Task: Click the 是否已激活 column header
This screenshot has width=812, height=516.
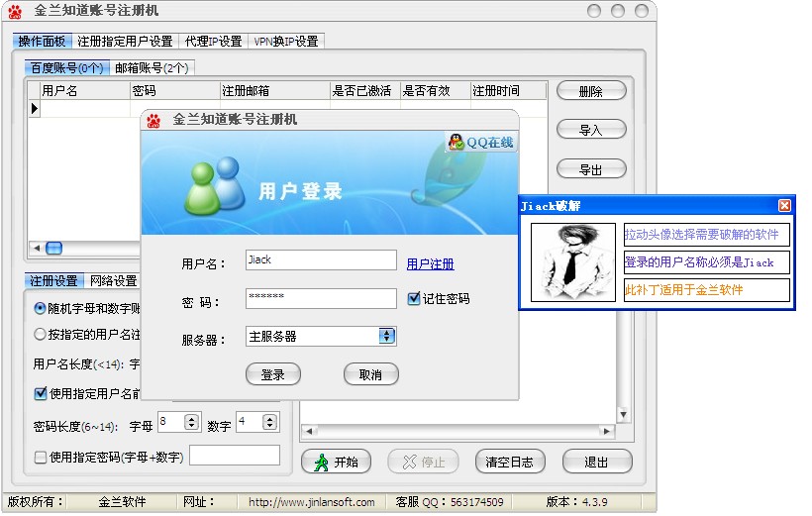Action: pos(365,91)
